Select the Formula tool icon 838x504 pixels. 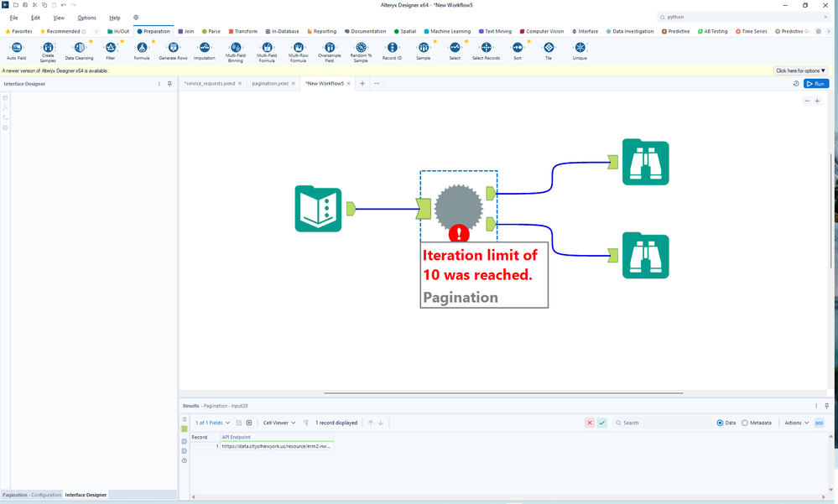(x=141, y=49)
